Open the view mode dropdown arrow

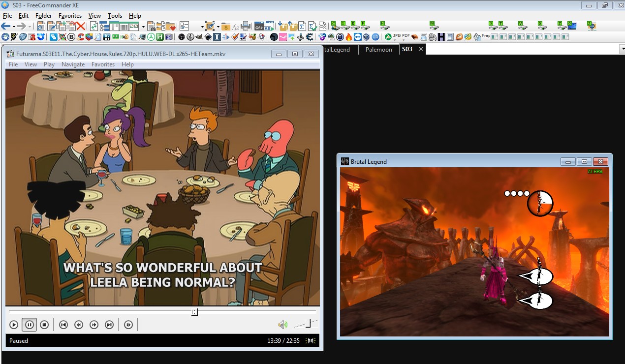click(143, 27)
